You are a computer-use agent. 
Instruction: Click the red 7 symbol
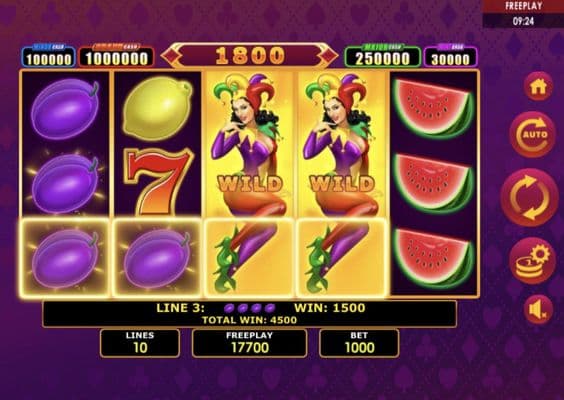click(158, 181)
